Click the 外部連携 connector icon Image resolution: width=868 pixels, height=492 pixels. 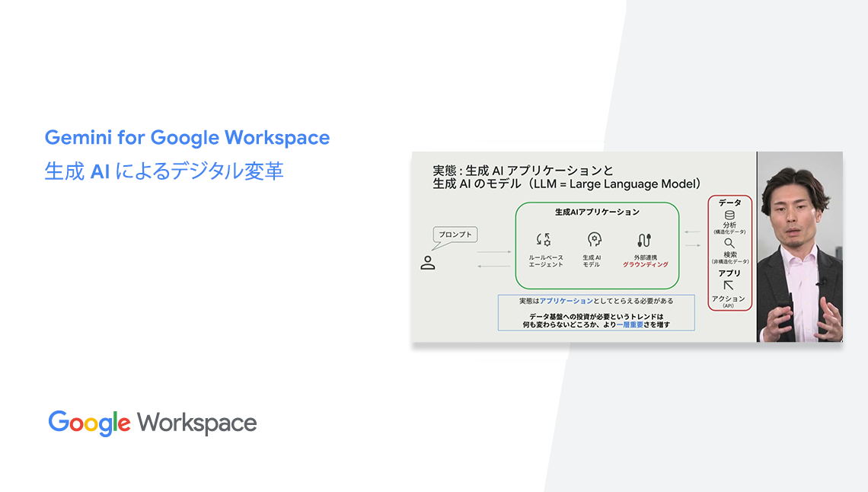click(x=644, y=240)
